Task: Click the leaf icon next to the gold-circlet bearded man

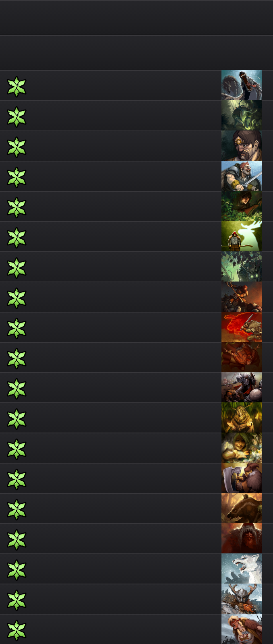Action: (17, 147)
